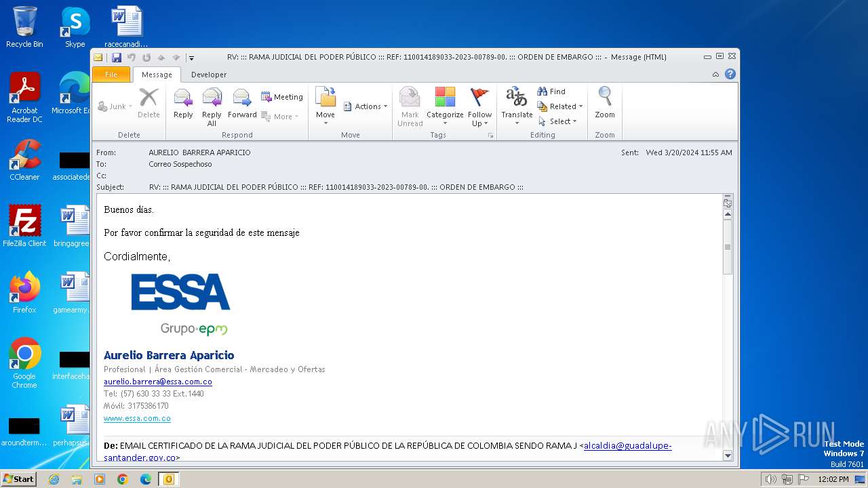The image size is (868, 488).
Task: Open the Related dropdown
Action: 560,106
